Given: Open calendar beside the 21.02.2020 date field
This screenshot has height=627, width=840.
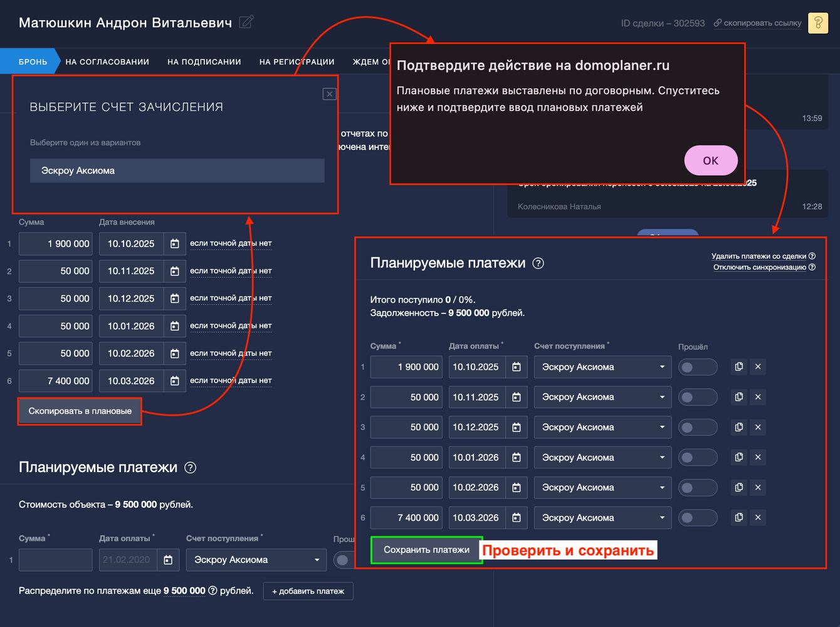Looking at the screenshot, I should coord(168,560).
